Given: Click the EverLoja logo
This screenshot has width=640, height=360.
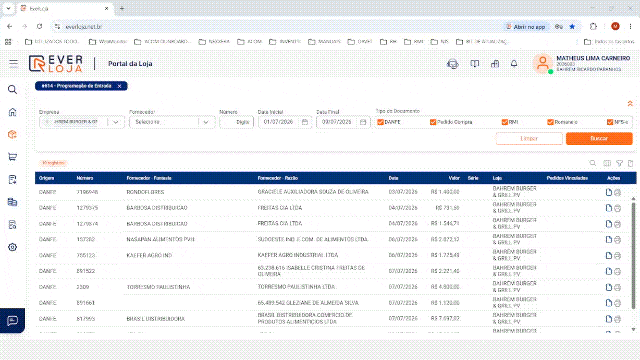Looking at the screenshot, I should point(56,64).
